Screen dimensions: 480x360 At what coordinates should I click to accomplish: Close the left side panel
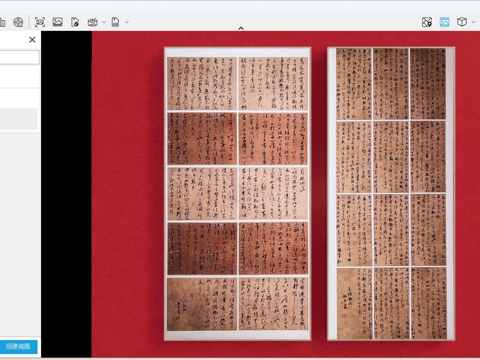(x=32, y=40)
